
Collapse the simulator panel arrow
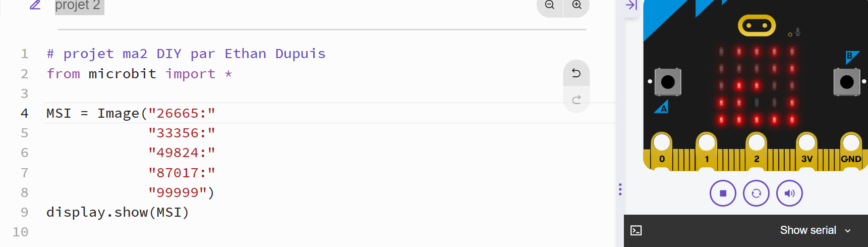click(631, 6)
